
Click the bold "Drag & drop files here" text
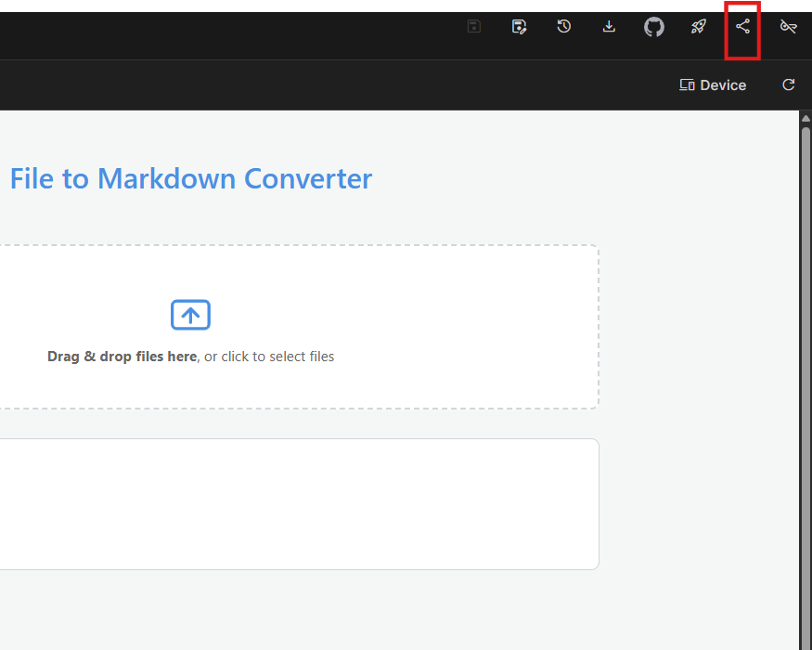tap(122, 357)
